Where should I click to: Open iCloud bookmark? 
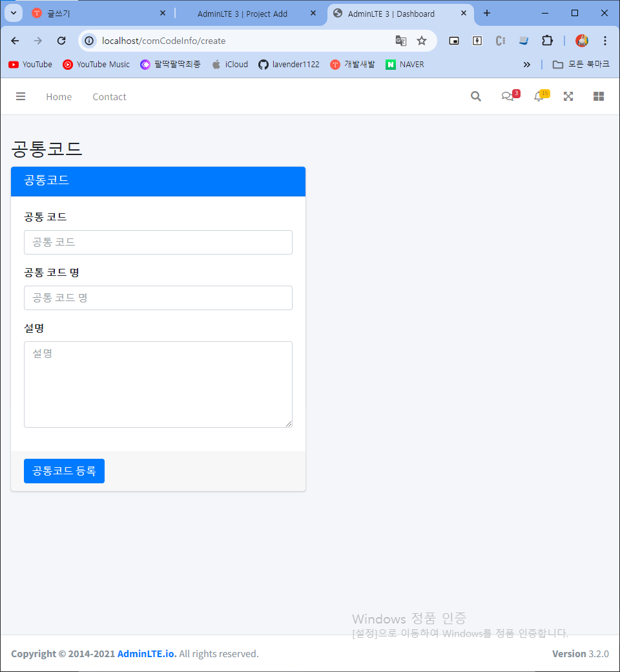(x=230, y=64)
